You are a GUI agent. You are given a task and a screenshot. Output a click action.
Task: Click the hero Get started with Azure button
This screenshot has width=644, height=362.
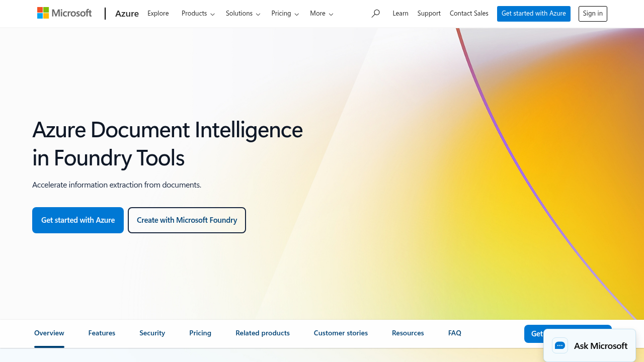[78, 220]
